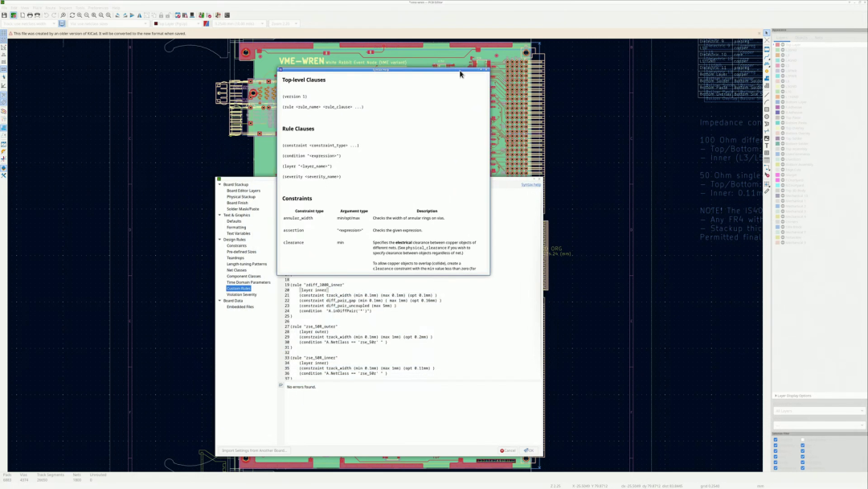Open the active layer selector dropdown
This screenshot has width=868, height=489.
click(x=178, y=24)
